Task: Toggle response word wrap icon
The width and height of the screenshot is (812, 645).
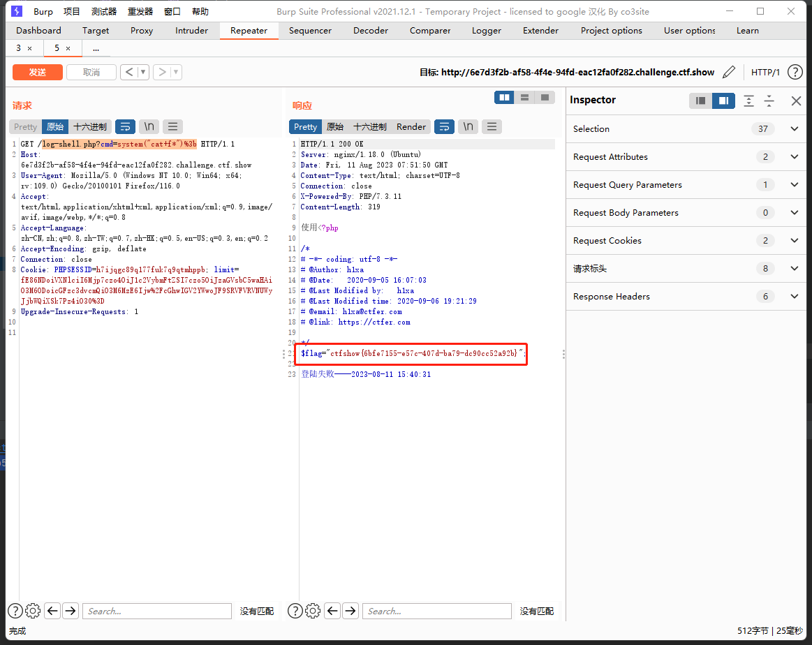Action: pyautogui.click(x=444, y=127)
